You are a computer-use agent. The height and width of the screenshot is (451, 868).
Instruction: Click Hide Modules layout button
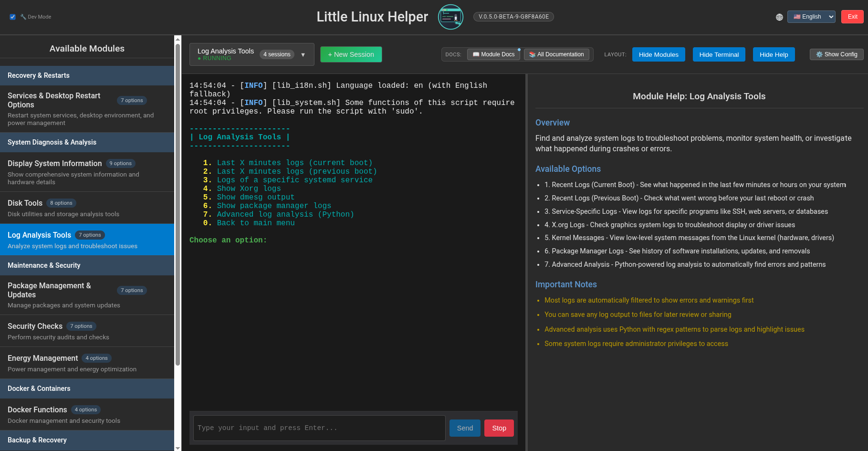pos(659,54)
